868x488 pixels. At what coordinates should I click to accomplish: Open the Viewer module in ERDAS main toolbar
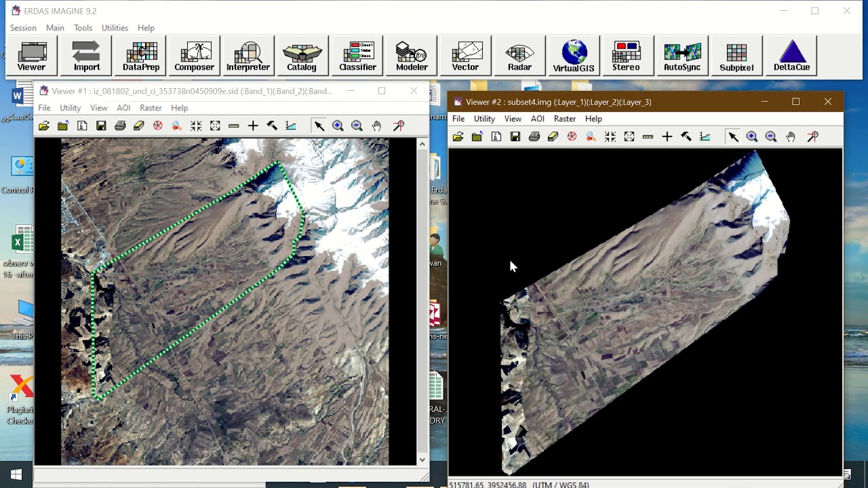(x=32, y=56)
